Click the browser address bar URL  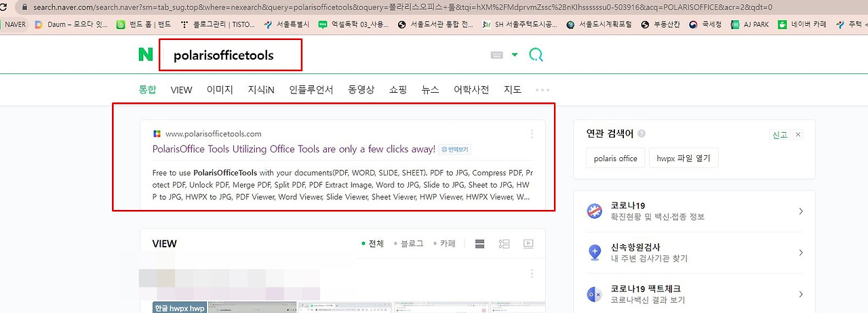point(403,7)
